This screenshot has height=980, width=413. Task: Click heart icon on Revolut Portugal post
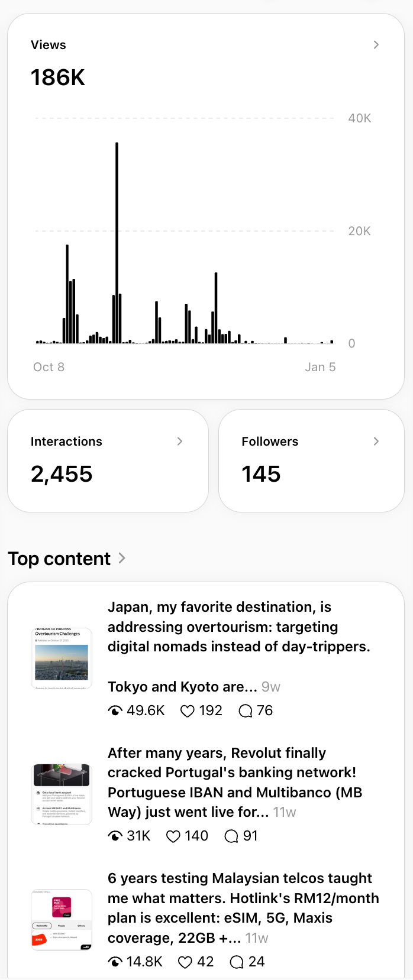click(x=173, y=836)
